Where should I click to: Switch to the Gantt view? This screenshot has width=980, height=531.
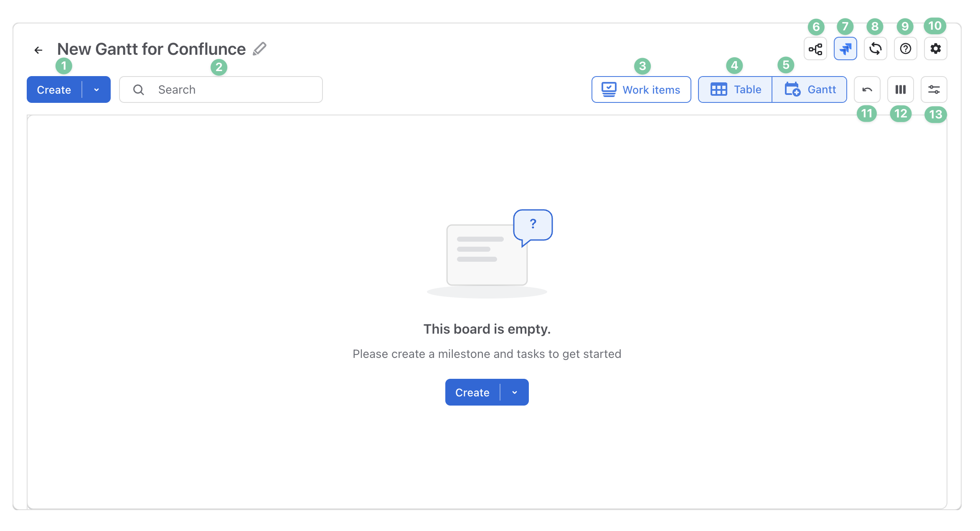[x=810, y=89]
